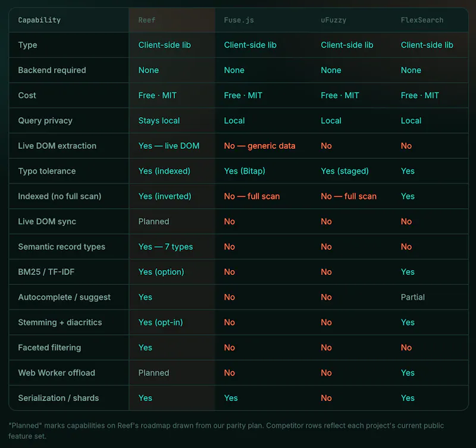Click Reef's 'Client-side lib' cell
Screen dimensions: 476x448
[165, 45]
